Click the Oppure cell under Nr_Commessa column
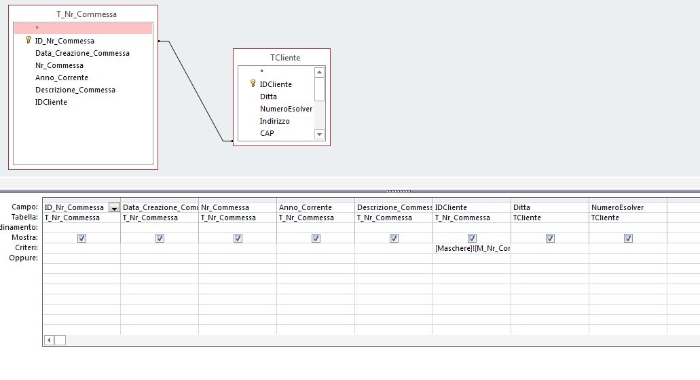Viewport: 700px width, 380px height. click(x=237, y=258)
